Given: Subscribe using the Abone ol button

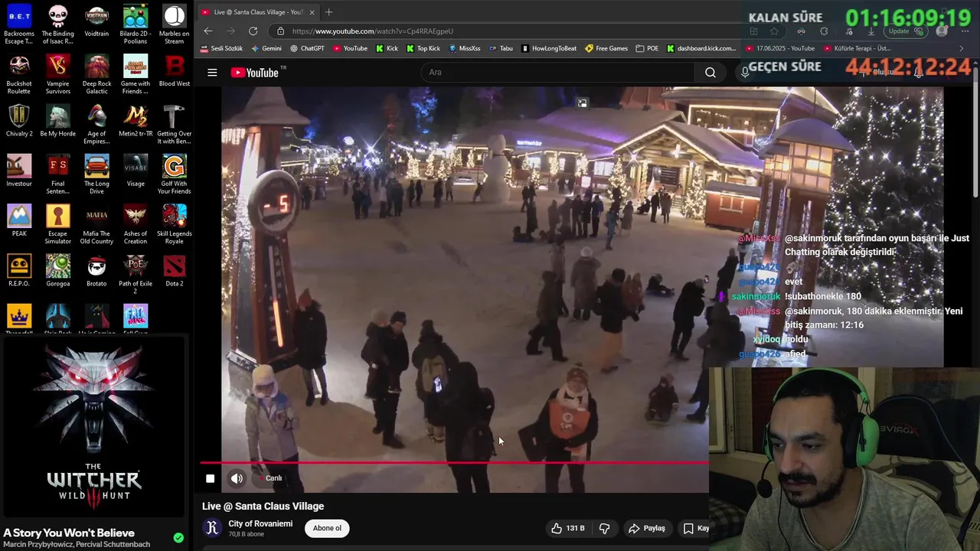Looking at the screenshot, I should click(x=327, y=528).
